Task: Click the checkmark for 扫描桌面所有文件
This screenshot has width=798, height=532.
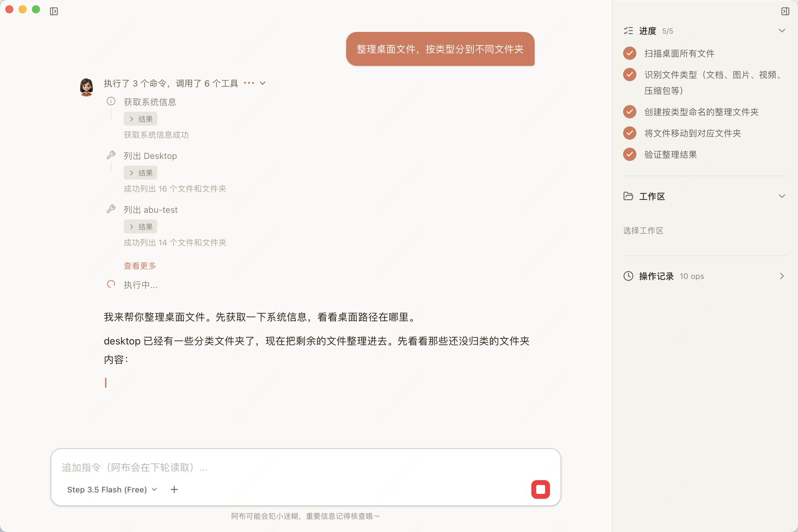Action: (630, 53)
